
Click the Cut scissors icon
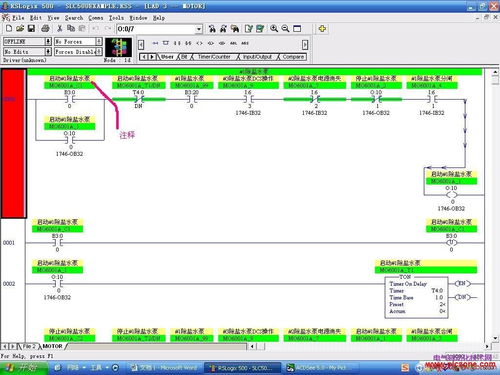(x=60, y=29)
